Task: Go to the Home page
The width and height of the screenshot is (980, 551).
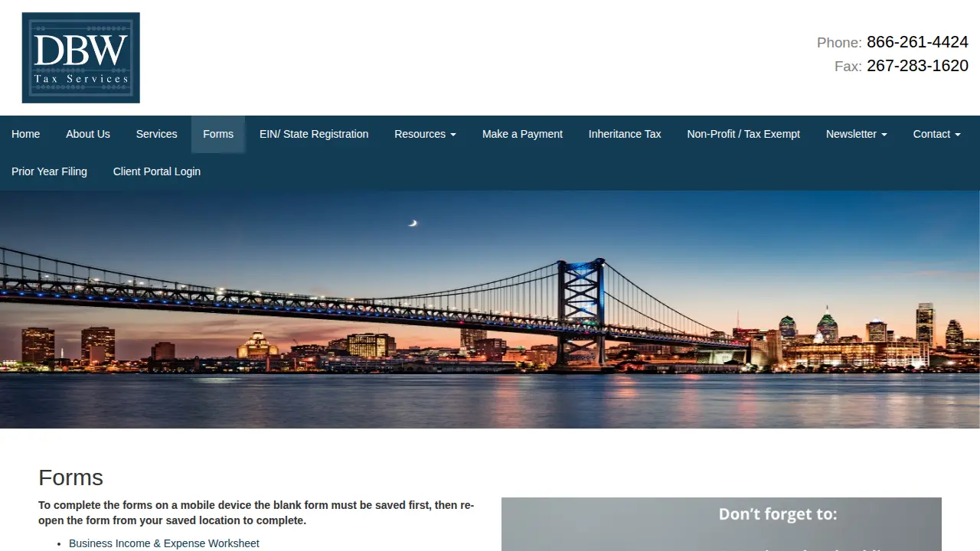Action: click(x=25, y=134)
